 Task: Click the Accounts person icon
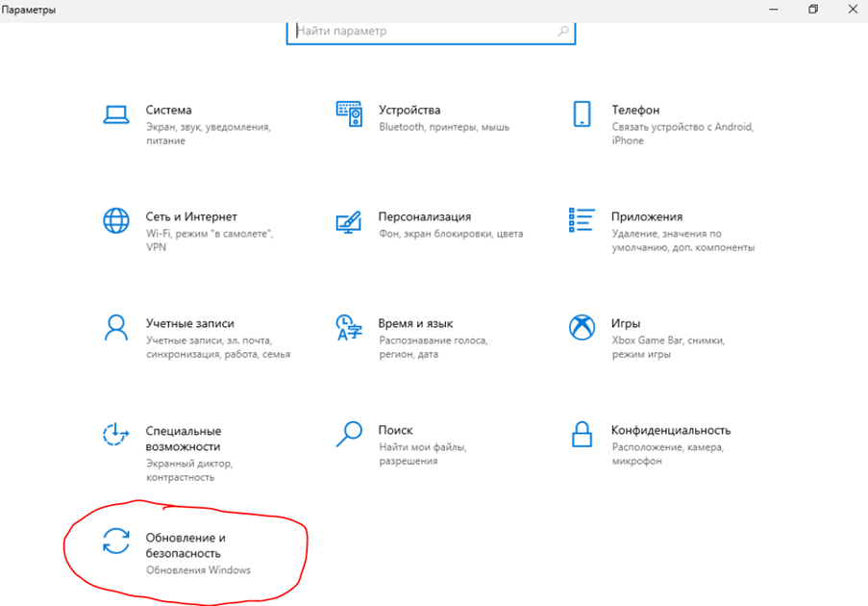116,327
